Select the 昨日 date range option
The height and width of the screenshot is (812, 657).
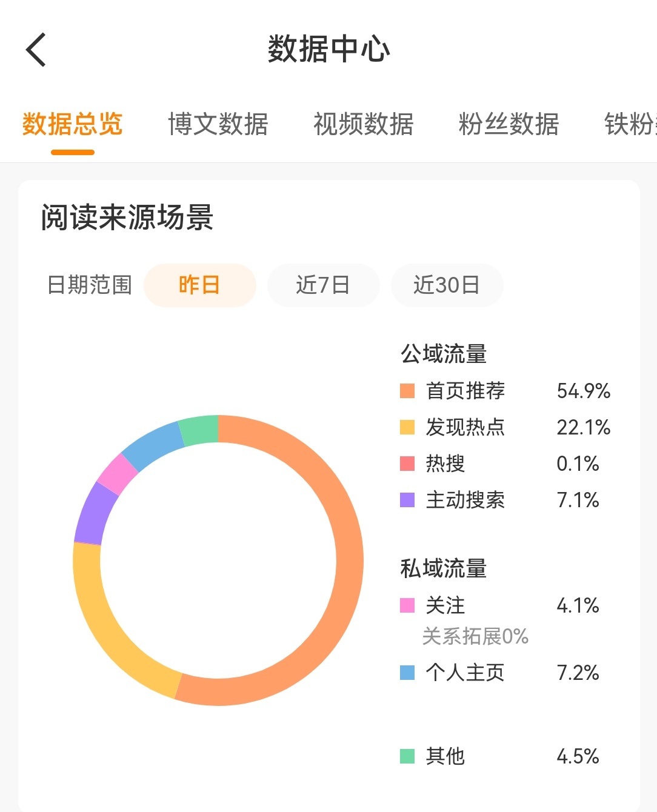tap(200, 285)
